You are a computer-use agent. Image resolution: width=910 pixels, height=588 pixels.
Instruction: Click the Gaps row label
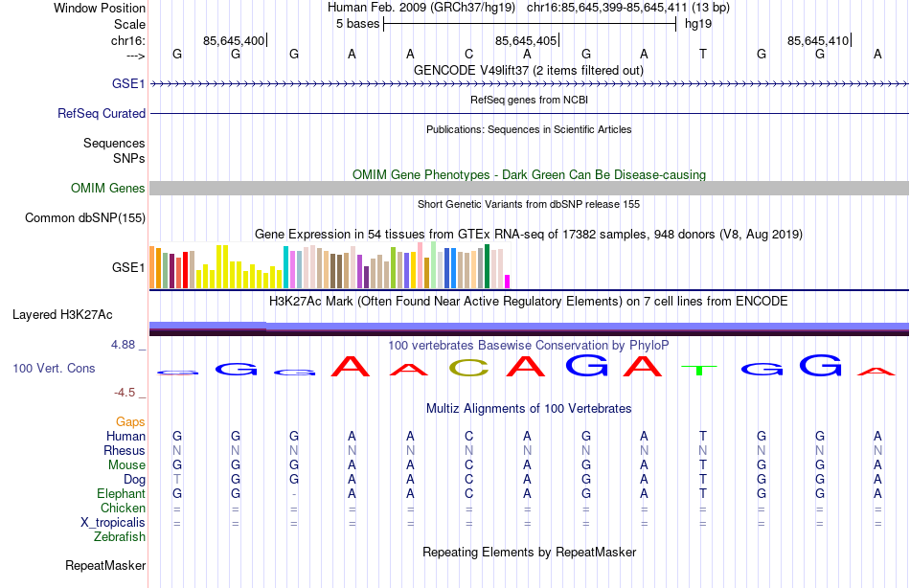[130, 422]
